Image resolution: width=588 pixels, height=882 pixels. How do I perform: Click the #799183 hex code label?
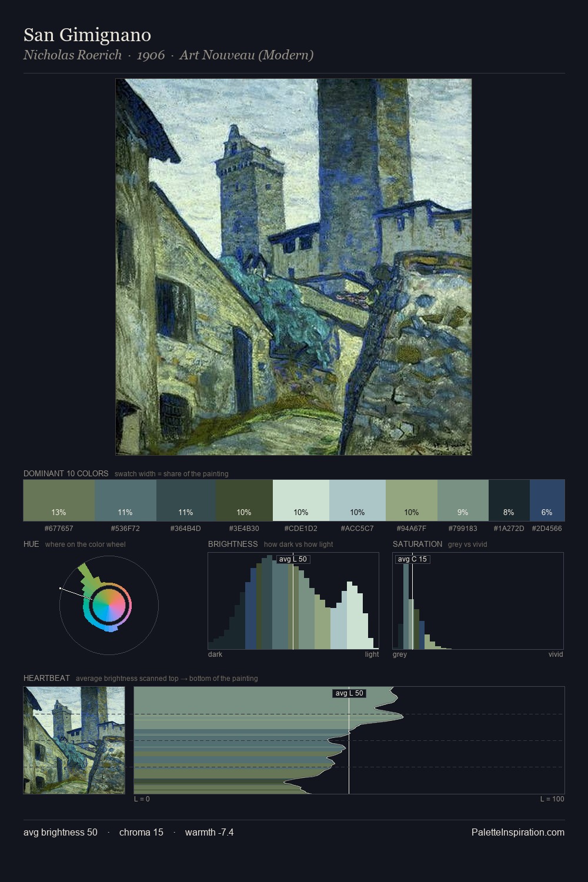pos(463,529)
